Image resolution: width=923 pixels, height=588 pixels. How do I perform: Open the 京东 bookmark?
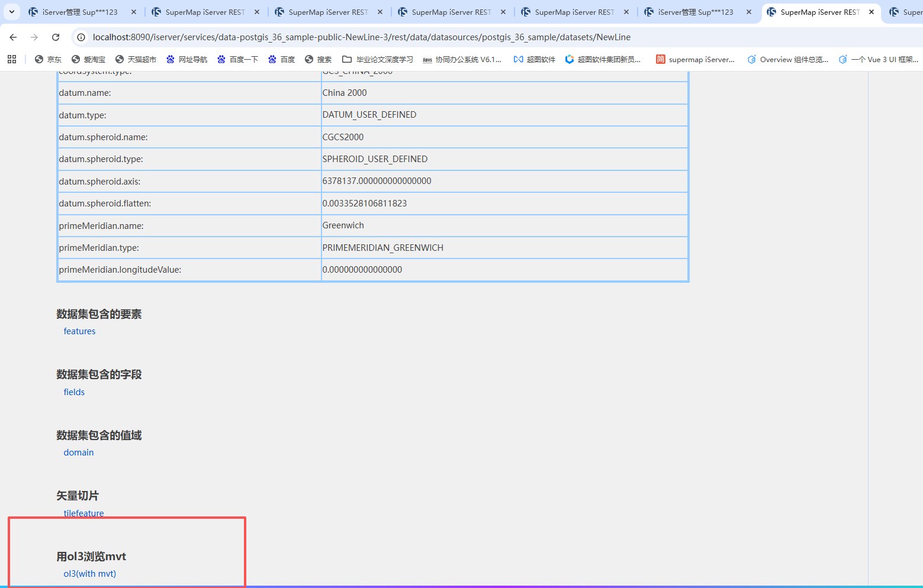tap(48, 59)
